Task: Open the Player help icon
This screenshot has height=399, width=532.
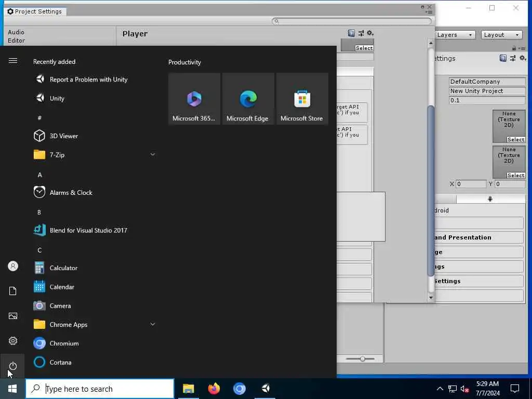Action: 351,33
